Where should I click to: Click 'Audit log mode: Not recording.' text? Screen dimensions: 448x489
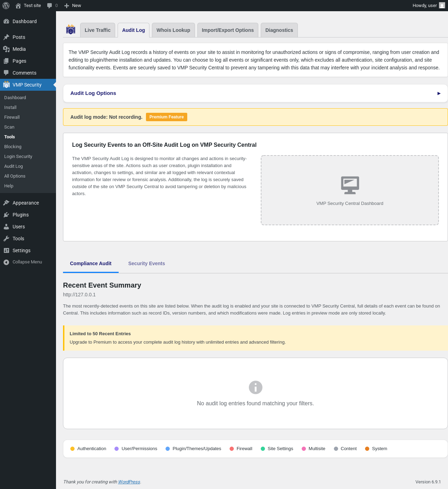pos(106,117)
